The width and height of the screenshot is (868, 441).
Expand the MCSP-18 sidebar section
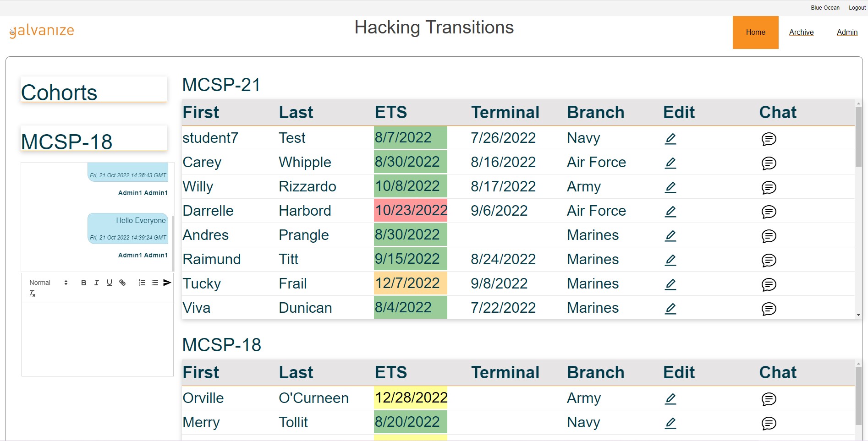tap(67, 142)
